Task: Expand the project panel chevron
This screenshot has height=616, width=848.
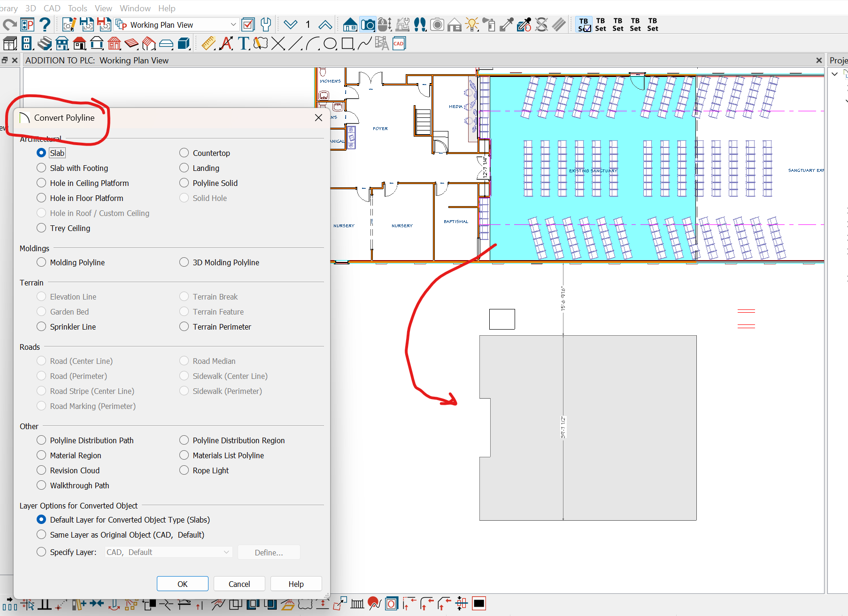Action: coord(834,74)
